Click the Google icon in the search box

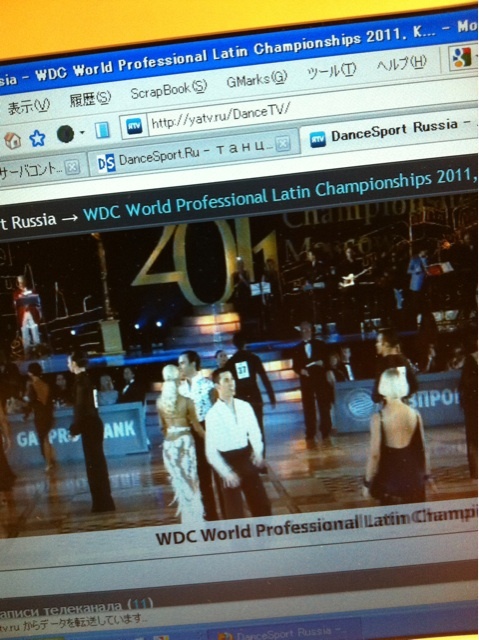(x=462, y=57)
